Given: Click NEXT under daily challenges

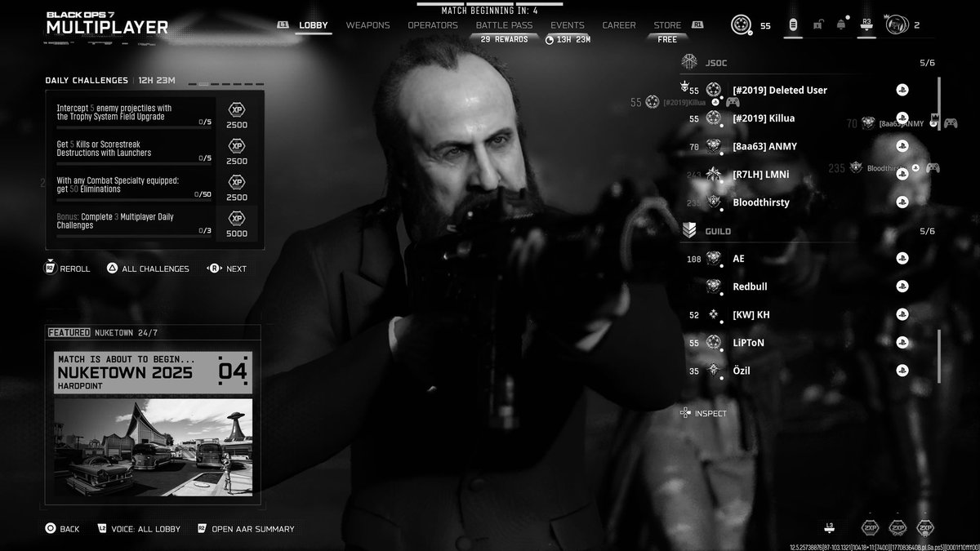Looking at the screenshot, I should point(226,269).
